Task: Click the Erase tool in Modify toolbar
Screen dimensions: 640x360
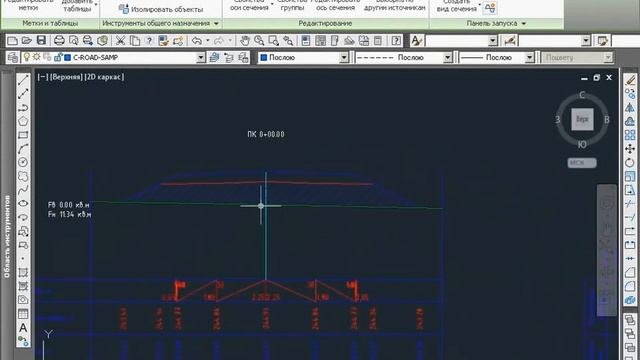Action: click(630, 80)
